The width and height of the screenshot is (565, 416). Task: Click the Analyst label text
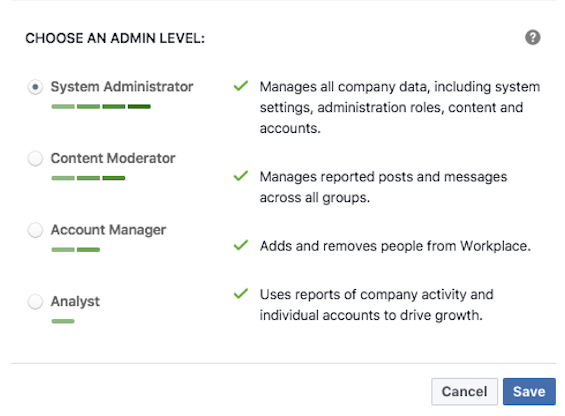[x=75, y=301]
